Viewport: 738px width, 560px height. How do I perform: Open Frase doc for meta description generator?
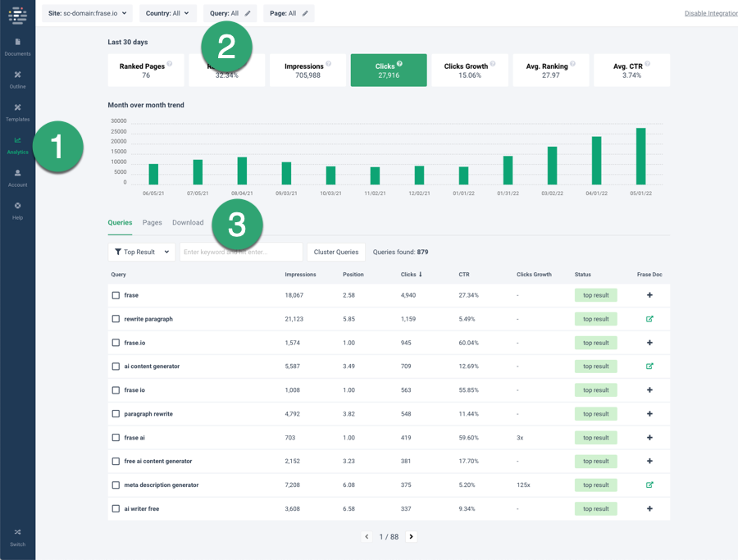tap(649, 485)
